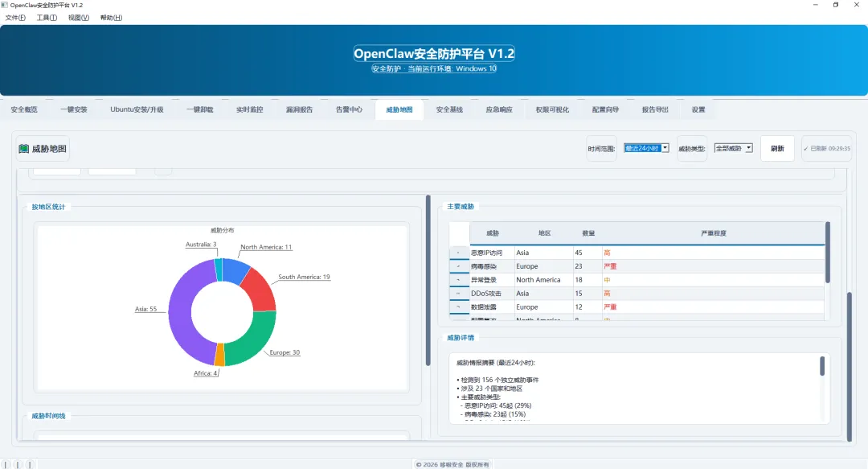This screenshot has width=868, height=469.
Task: Click the app icon in title bar
Action: pos(5,5)
